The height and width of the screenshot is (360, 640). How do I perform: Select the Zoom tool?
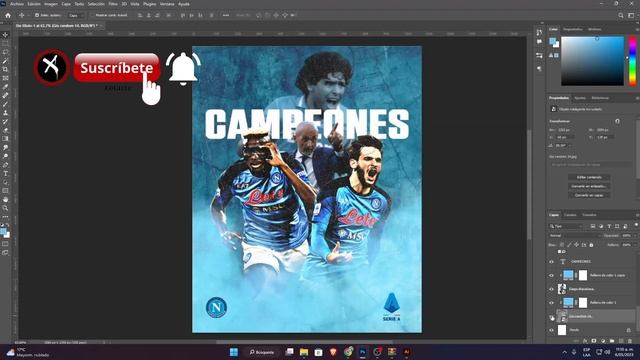click(x=5, y=208)
